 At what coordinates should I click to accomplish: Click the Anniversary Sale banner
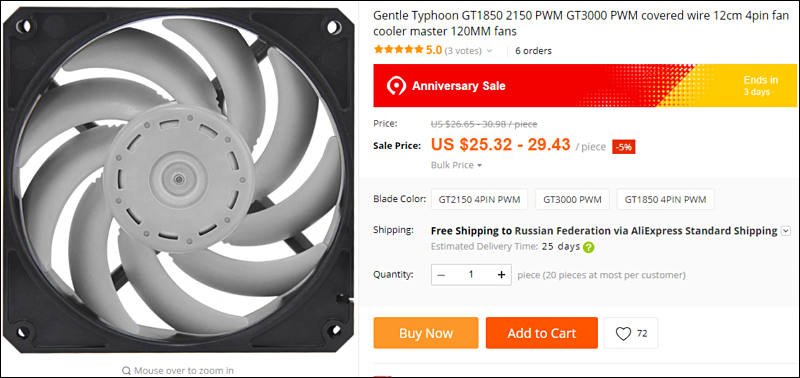585,86
